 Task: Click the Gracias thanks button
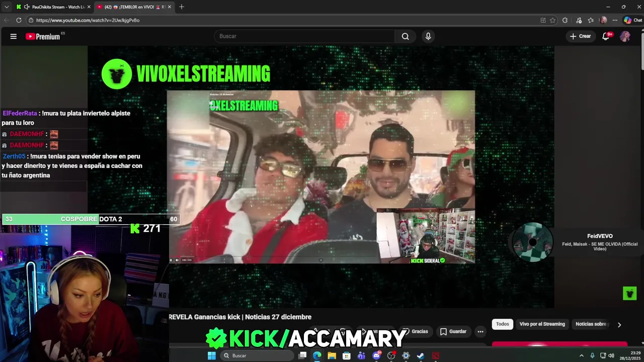pos(416,331)
